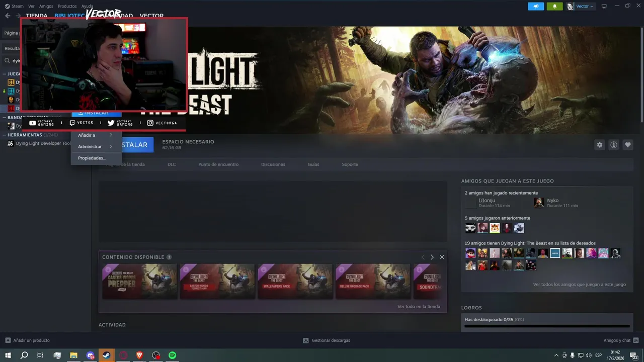Add game to favorites with heart icon

pos(628,145)
